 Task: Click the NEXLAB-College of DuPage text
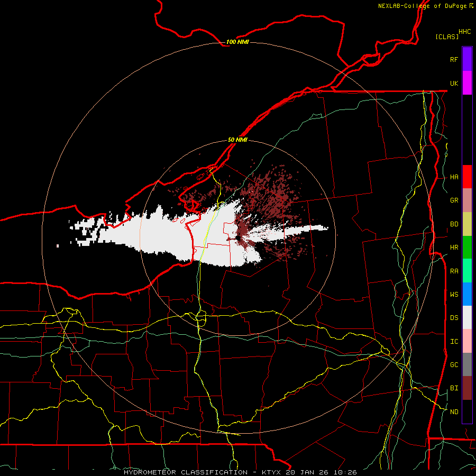click(422, 6)
